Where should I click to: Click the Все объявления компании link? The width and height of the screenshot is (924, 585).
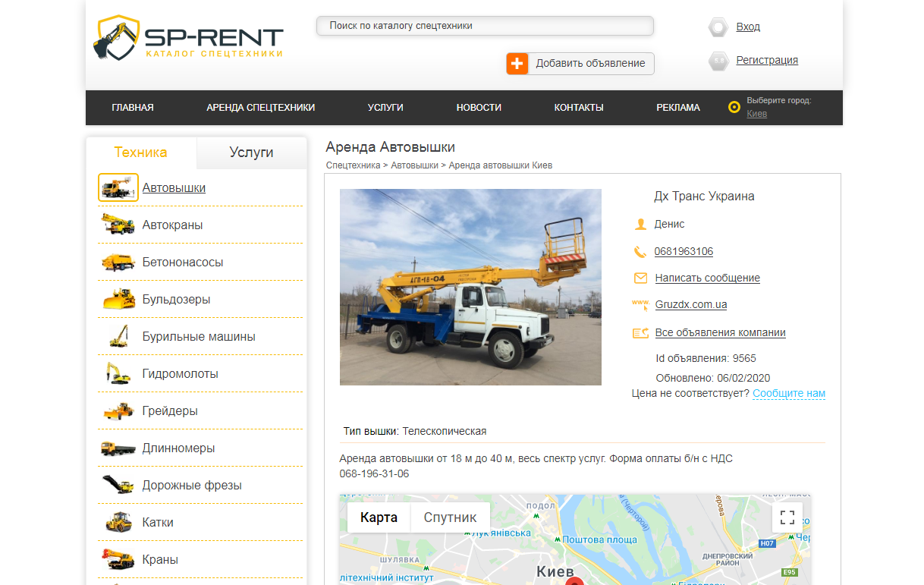(x=720, y=332)
